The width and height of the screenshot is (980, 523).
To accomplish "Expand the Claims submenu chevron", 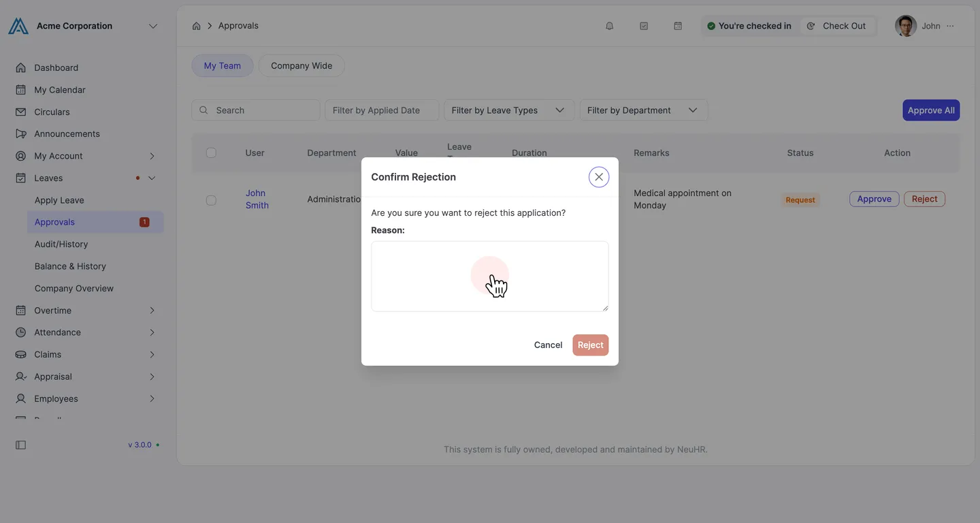I will (x=152, y=354).
